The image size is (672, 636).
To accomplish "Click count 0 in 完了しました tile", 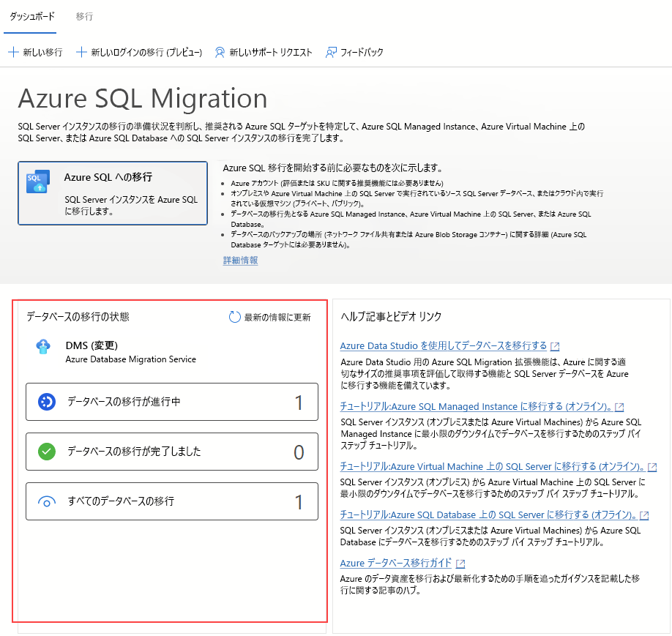I will point(299,452).
